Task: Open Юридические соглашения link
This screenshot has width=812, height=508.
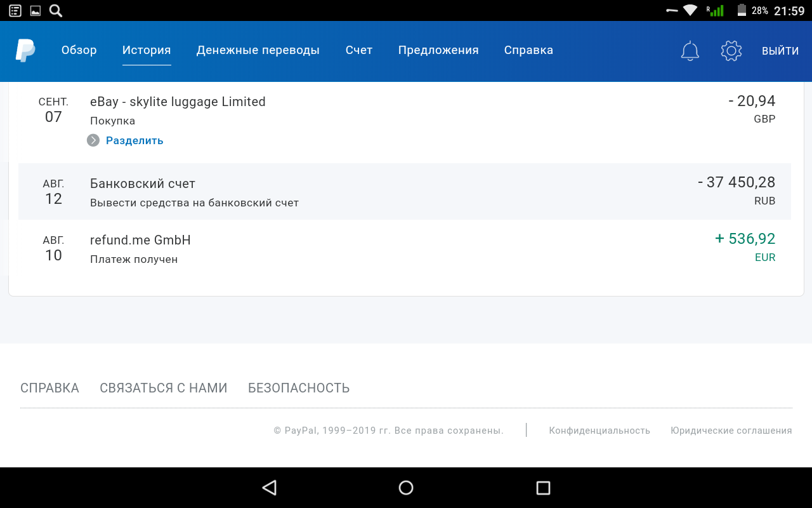Action: click(x=731, y=431)
